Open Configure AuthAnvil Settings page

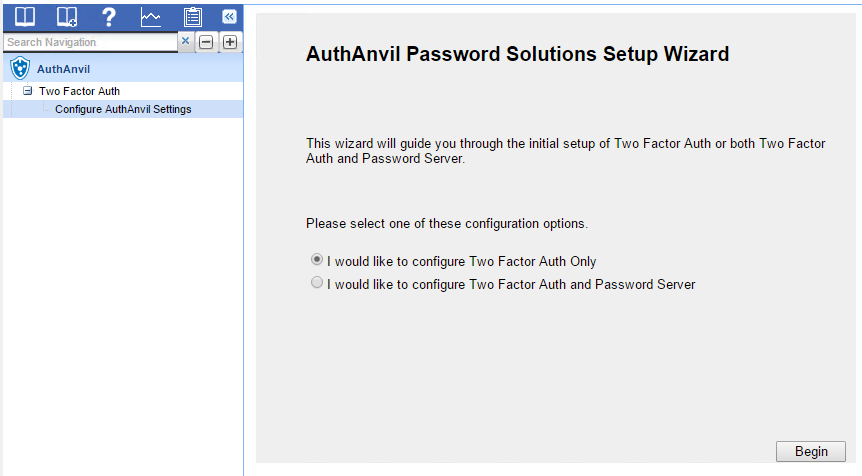point(123,109)
